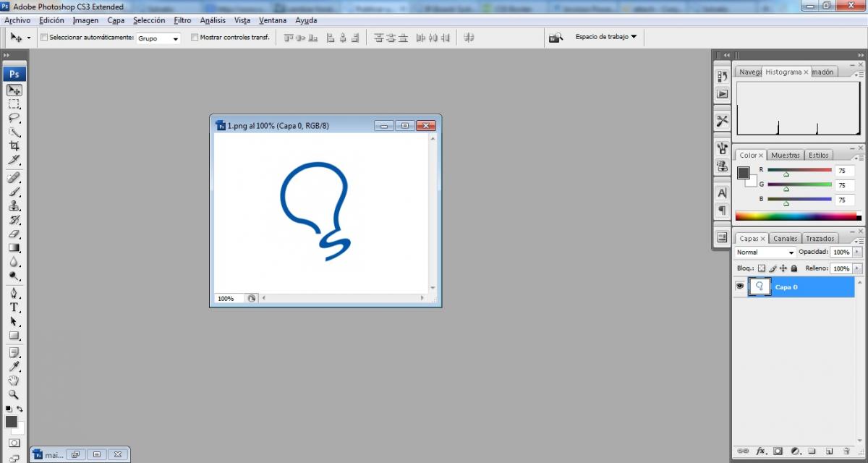868x463 pixels.
Task: Select the Notes tool
Action: (14, 353)
